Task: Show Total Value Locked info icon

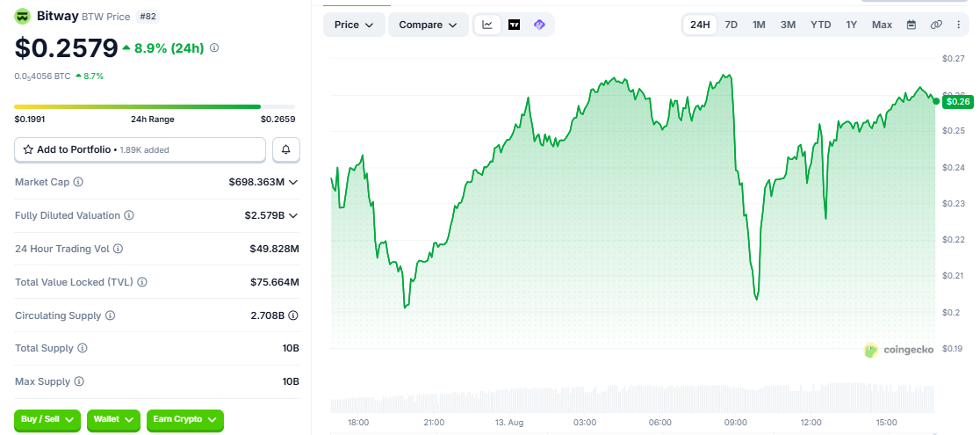Action: 142,282
